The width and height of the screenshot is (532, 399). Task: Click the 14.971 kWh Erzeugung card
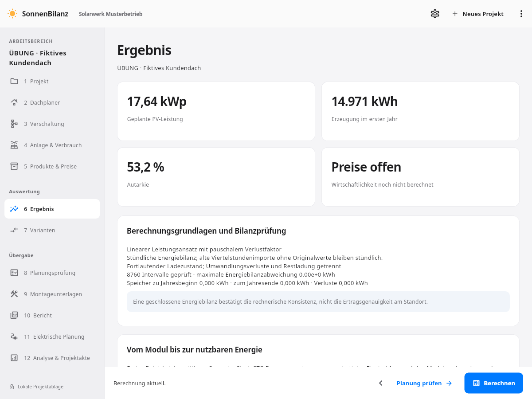[x=420, y=111]
